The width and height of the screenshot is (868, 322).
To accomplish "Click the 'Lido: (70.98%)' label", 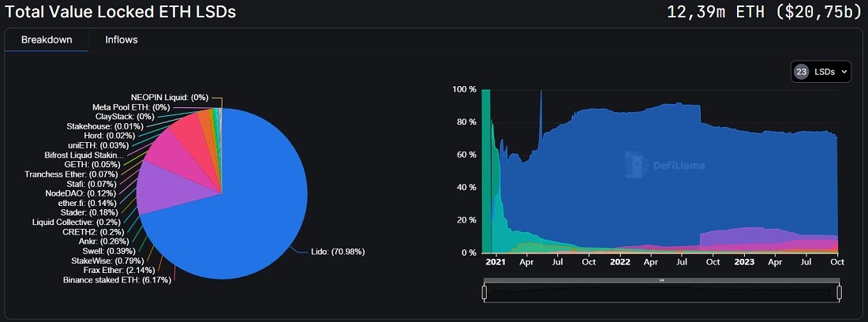I will (337, 252).
